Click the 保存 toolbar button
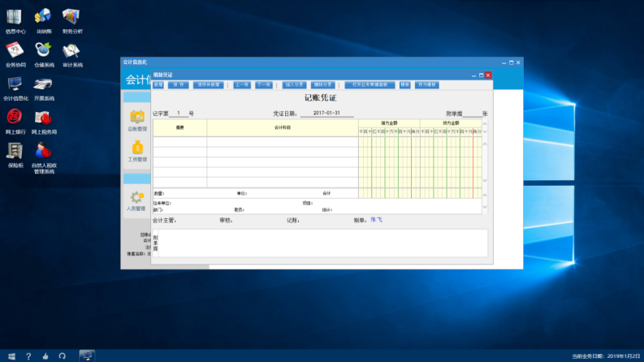 tap(179, 85)
